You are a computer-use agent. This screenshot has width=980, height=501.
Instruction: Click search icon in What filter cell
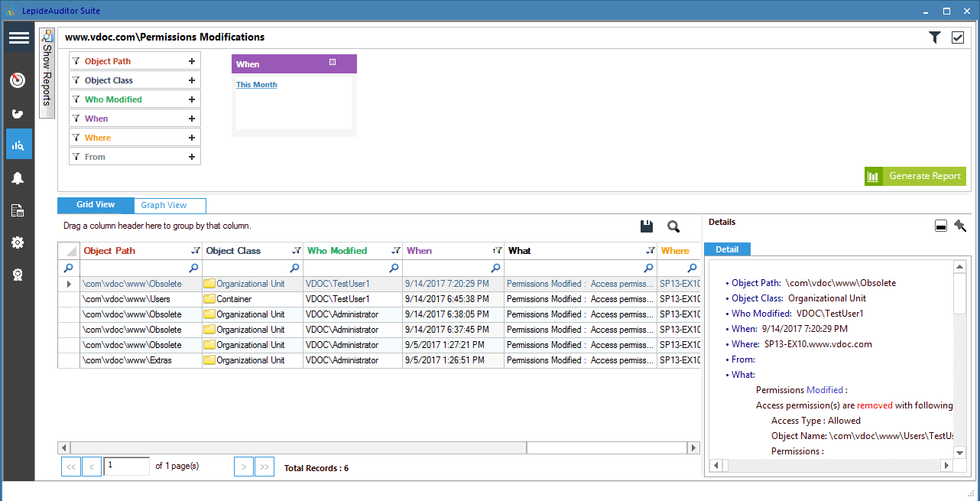[x=649, y=268]
